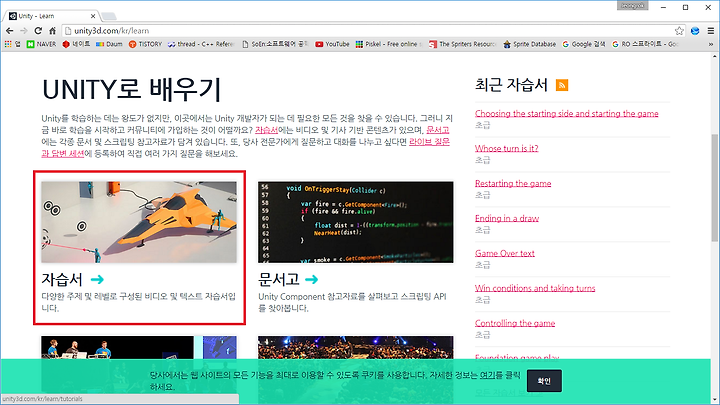Reload the page with refresh icon
Image resolution: width=720 pixels, height=405 pixels.
click(x=38, y=31)
